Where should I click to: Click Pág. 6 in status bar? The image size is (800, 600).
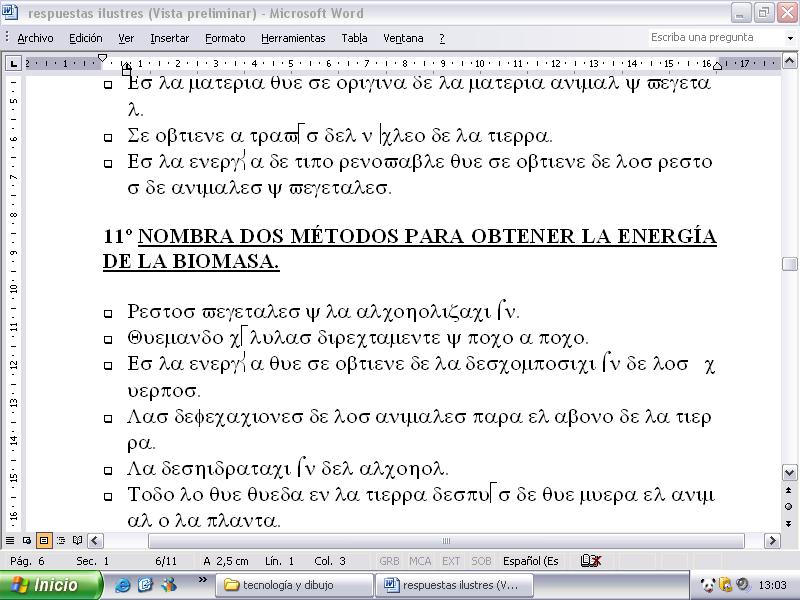[x=28, y=561]
